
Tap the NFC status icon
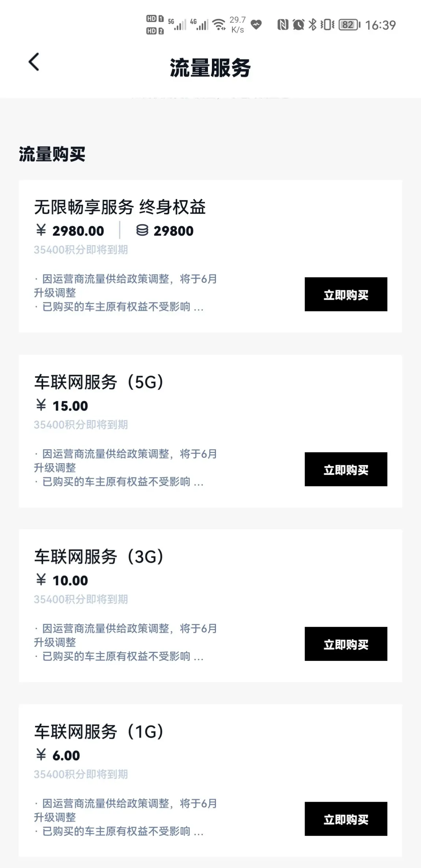tap(283, 25)
